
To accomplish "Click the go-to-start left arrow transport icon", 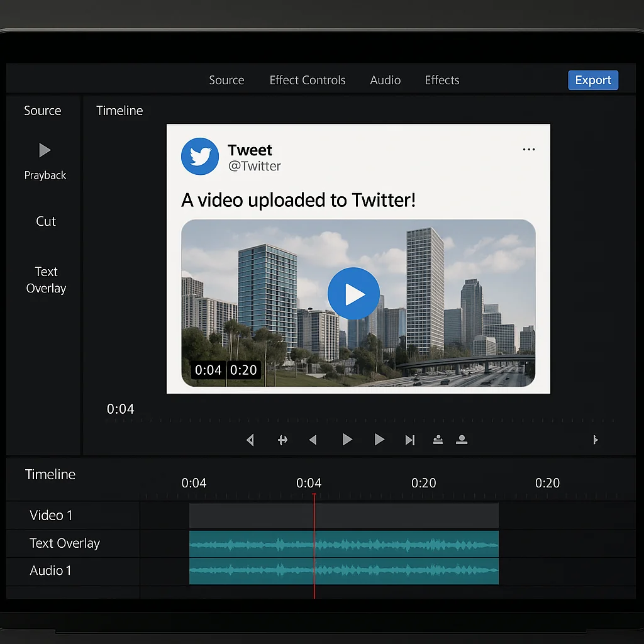I will coord(250,440).
